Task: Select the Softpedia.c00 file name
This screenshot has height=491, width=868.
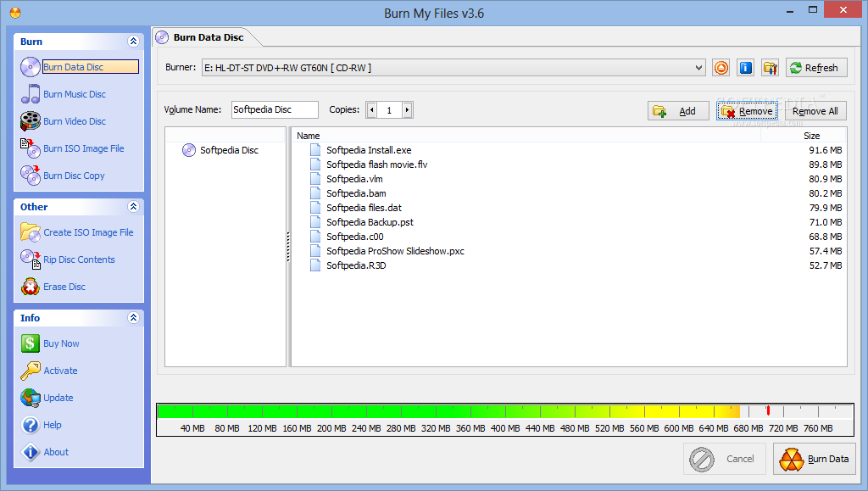Action: point(355,237)
